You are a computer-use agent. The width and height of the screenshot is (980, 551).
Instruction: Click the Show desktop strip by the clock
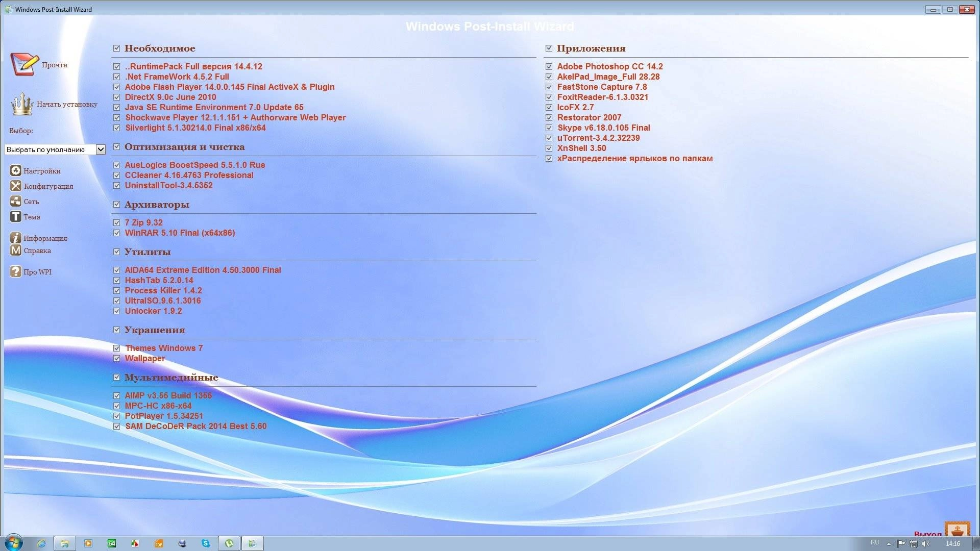[x=976, y=543]
